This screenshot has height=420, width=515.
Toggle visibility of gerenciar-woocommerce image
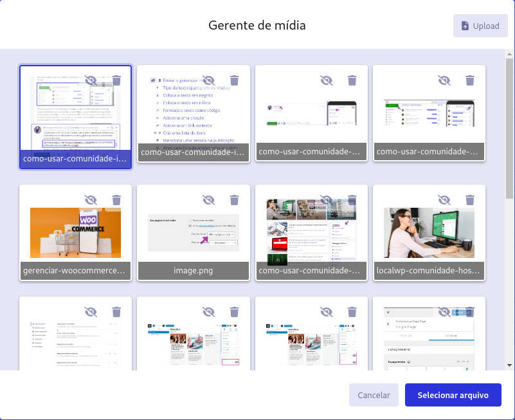(x=91, y=200)
